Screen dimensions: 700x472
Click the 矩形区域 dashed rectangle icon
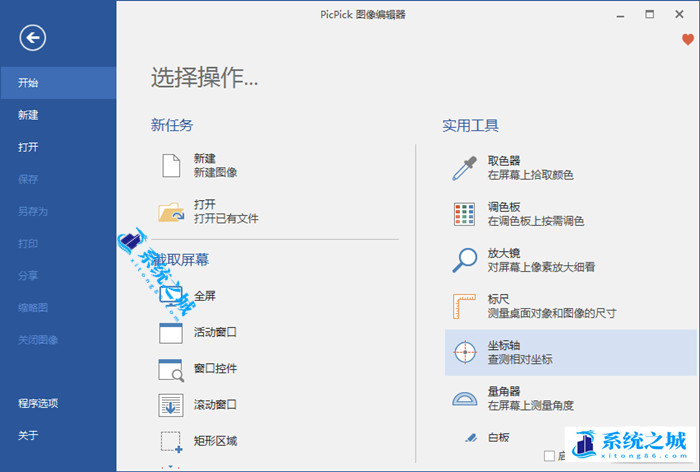coord(171,442)
